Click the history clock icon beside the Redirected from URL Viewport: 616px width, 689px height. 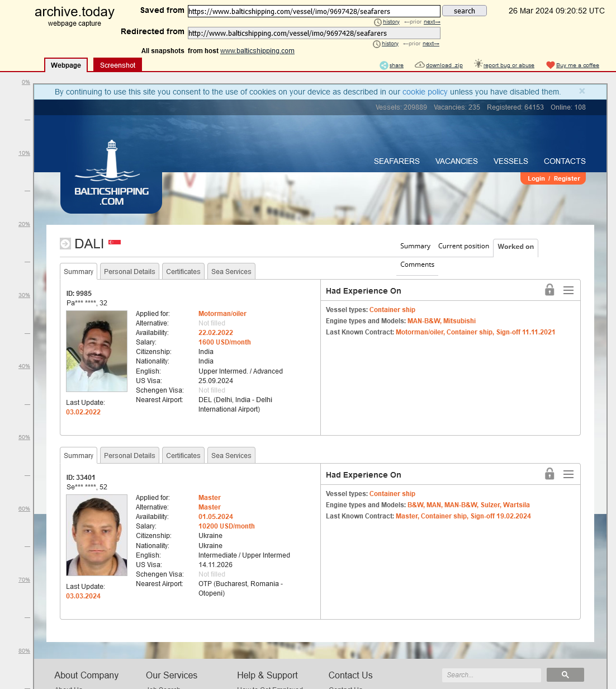click(377, 44)
